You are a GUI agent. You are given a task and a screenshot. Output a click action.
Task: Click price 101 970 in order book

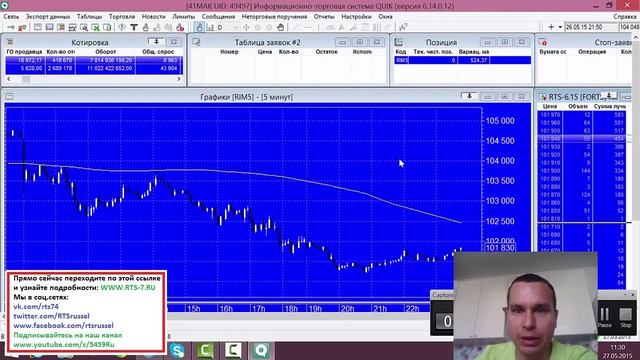(x=550, y=115)
